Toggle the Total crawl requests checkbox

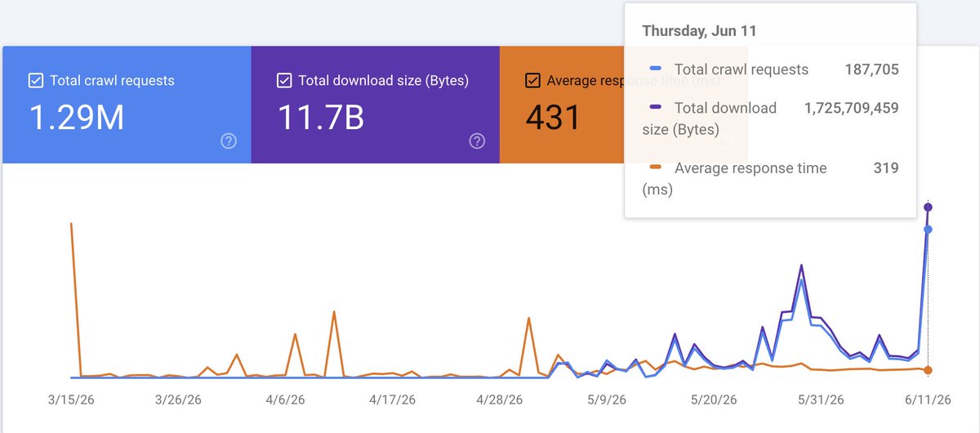click(x=36, y=80)
